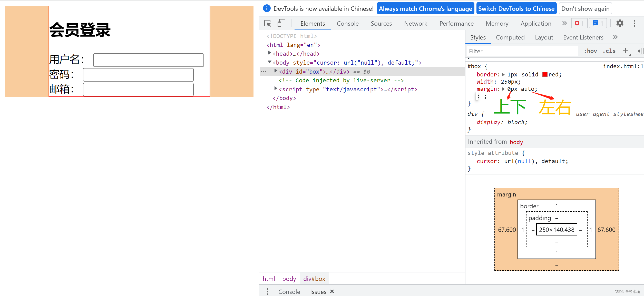
Task: Click Switch DevTools to Chinese button
Action: tap(516, 8)
